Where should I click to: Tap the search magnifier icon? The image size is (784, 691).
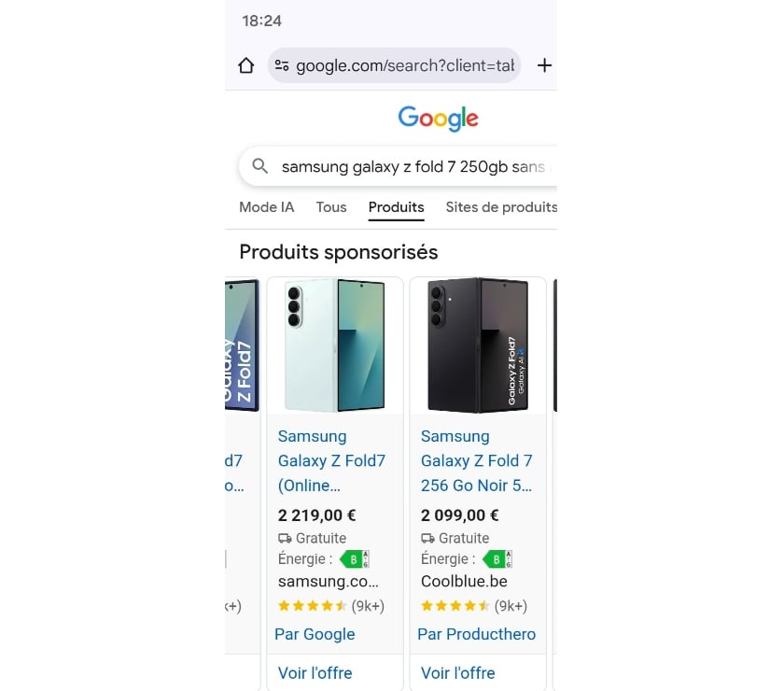(260, 166)
